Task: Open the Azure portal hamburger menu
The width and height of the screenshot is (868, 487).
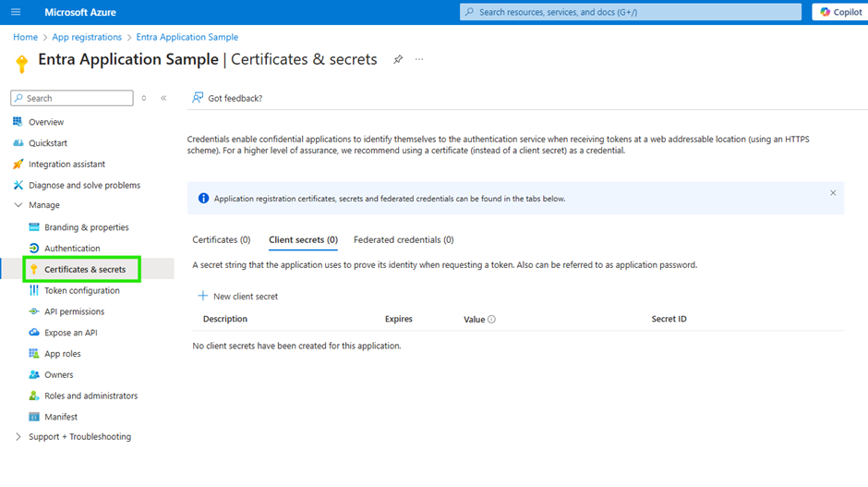Action: (16, 12)
